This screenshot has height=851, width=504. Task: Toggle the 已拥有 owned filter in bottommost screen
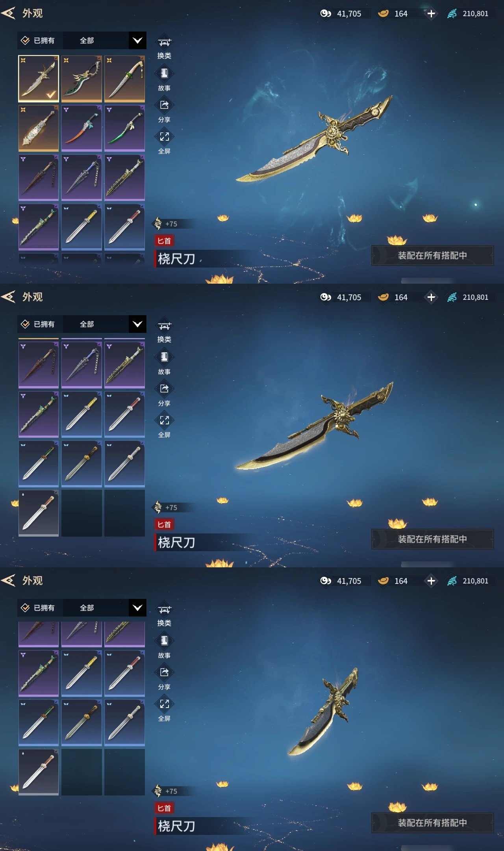[38, 608]
